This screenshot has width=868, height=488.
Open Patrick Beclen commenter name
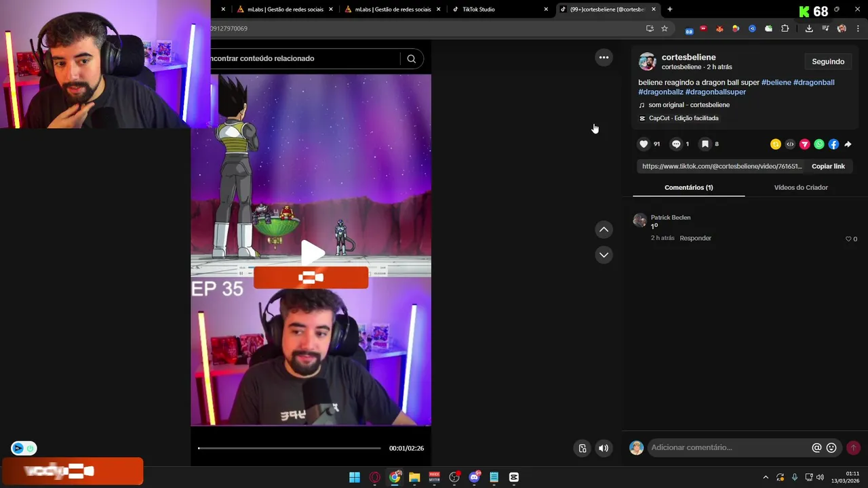(671, 218)
